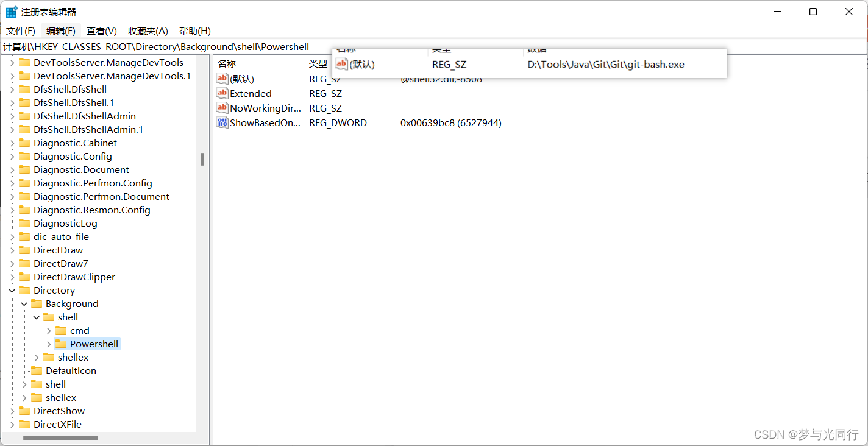
Task: Click the Registry Editor title bar icon
Action: click(12, 12)
